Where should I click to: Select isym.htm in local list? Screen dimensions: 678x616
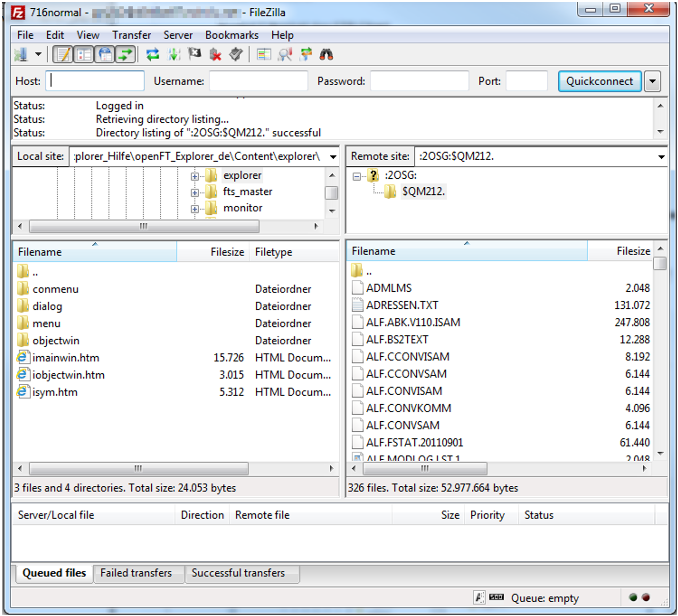tap(55, 392)
